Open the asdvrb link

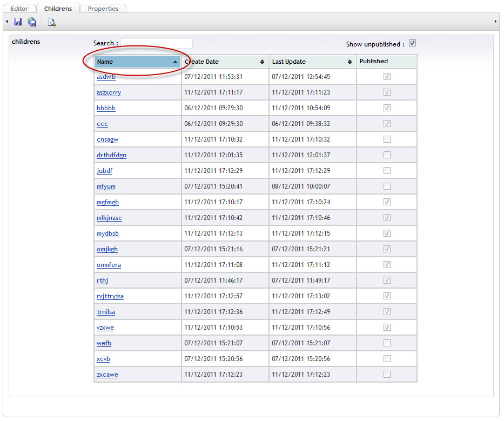[106, 77]
